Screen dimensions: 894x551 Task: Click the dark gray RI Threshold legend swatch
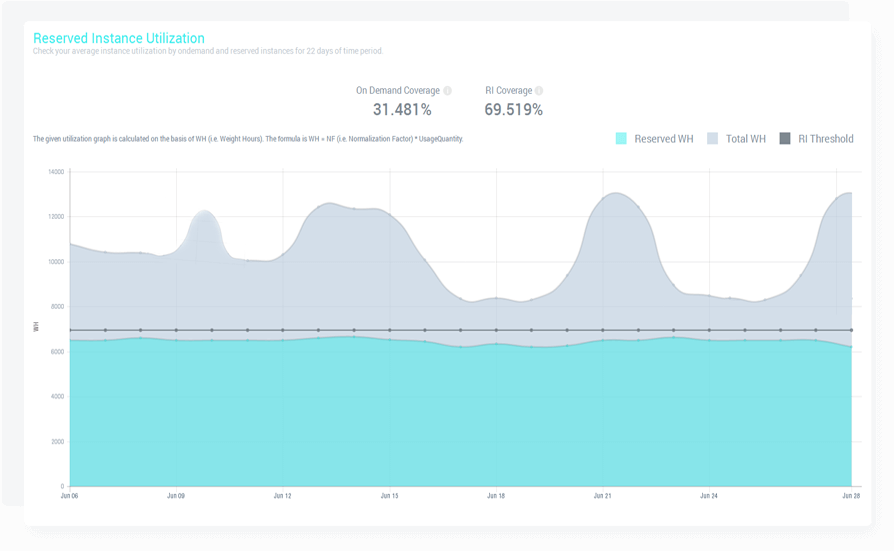click(784, 139)
